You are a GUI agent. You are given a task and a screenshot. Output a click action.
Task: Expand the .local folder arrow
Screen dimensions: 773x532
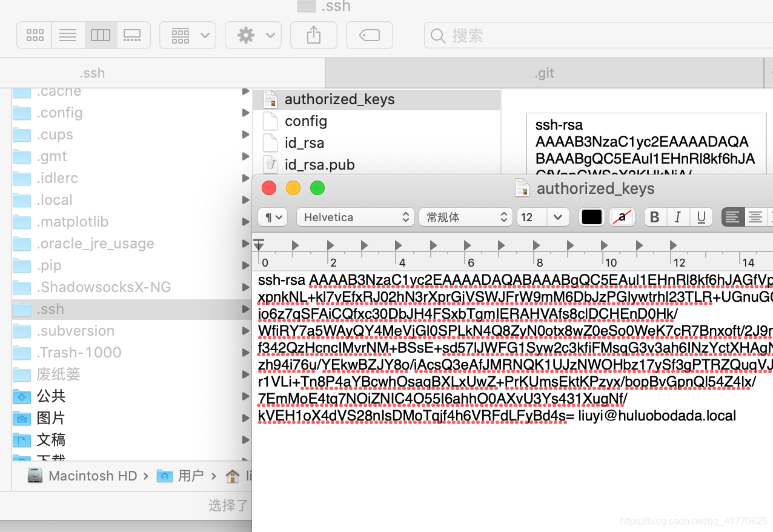click(245, 200)
